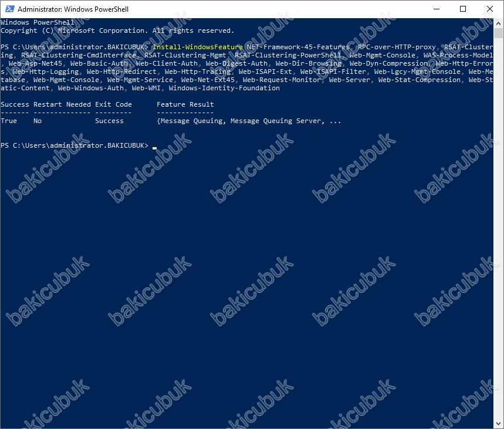Image resolution: width=504 pixels, height=429 pixels.
Task: Click '{Message Queuing, Message Queuing Server' result
Action: tap(241, 121)
